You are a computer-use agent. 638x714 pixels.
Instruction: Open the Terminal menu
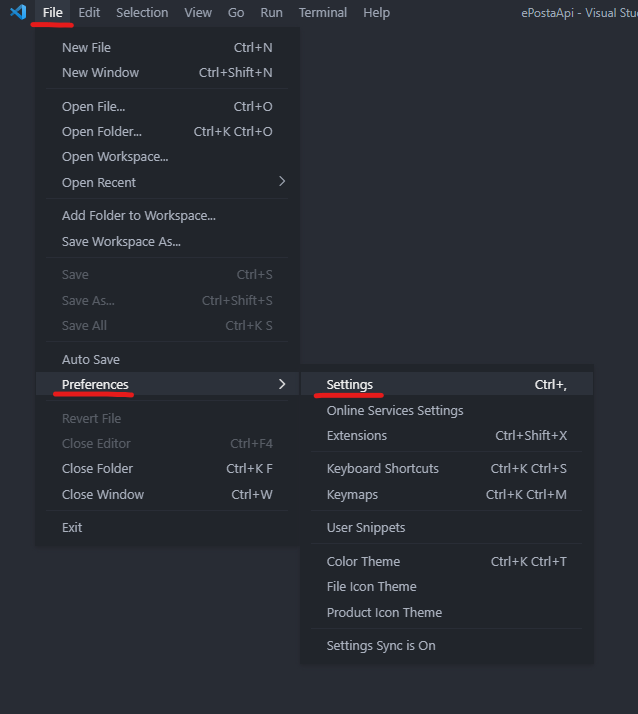click(x=322, y=13)
